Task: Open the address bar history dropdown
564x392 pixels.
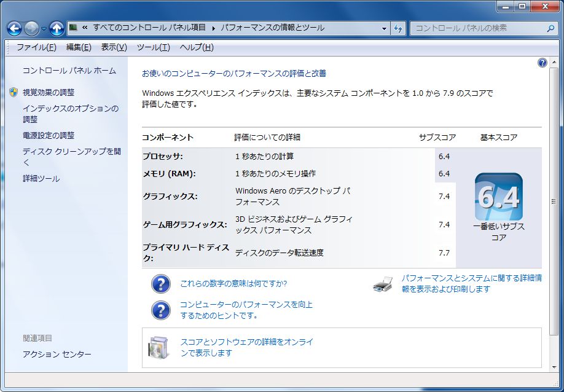Action: pyautogui.click(x=384, y=28)
